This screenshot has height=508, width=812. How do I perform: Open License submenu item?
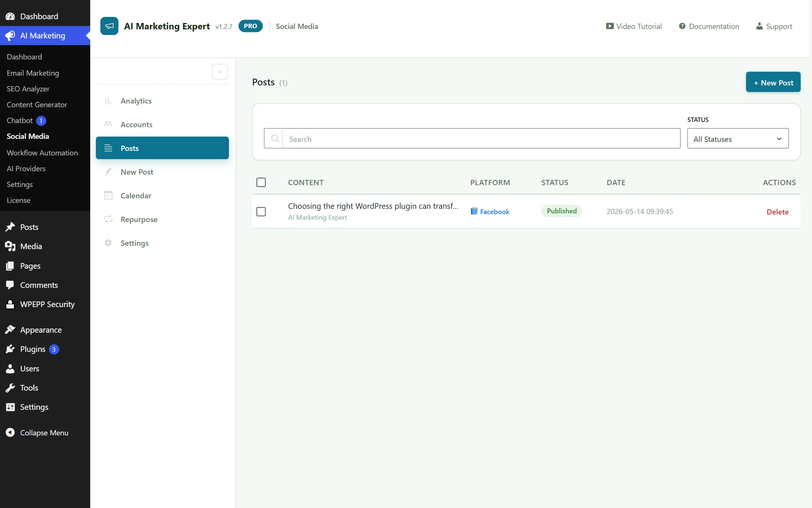click(18, 200)
